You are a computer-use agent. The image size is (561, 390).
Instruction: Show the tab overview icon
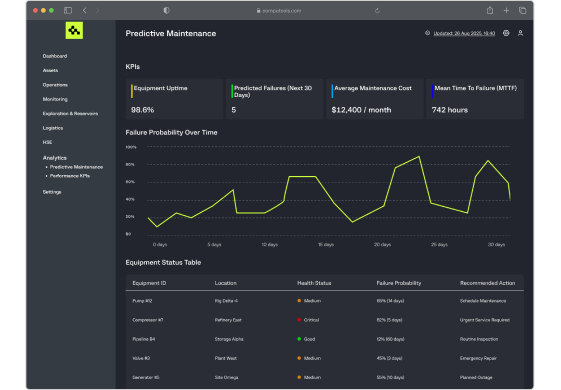(x=522, y=10)
